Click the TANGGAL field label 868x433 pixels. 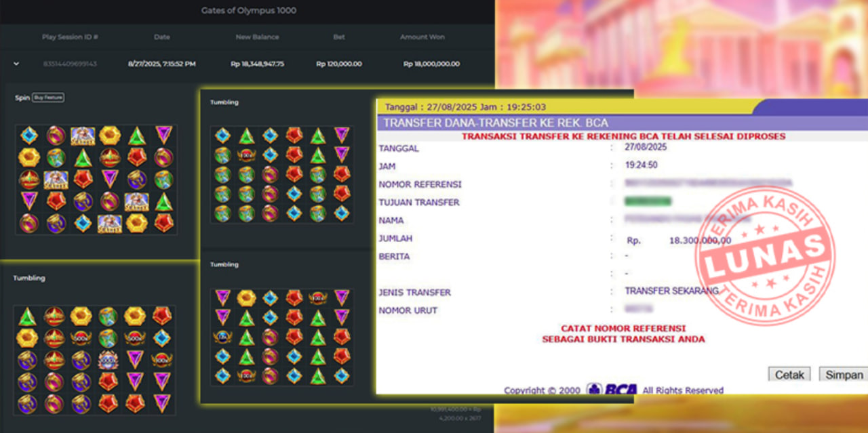(399, 148)
